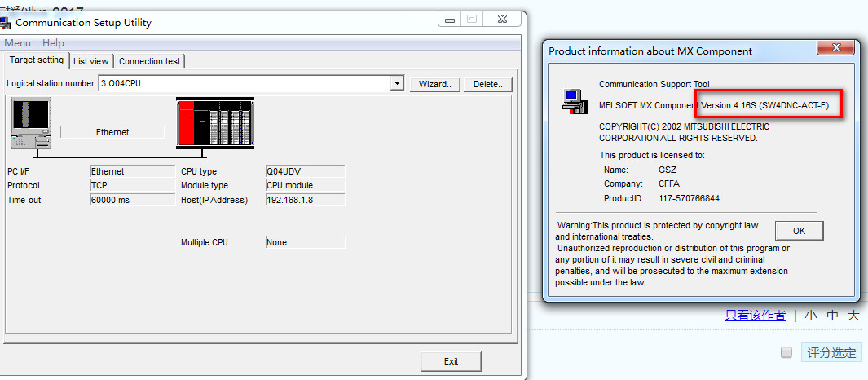Screen dimensions: 868x380
Task: Open the 只看该作者 link
Action: [755, 316]
